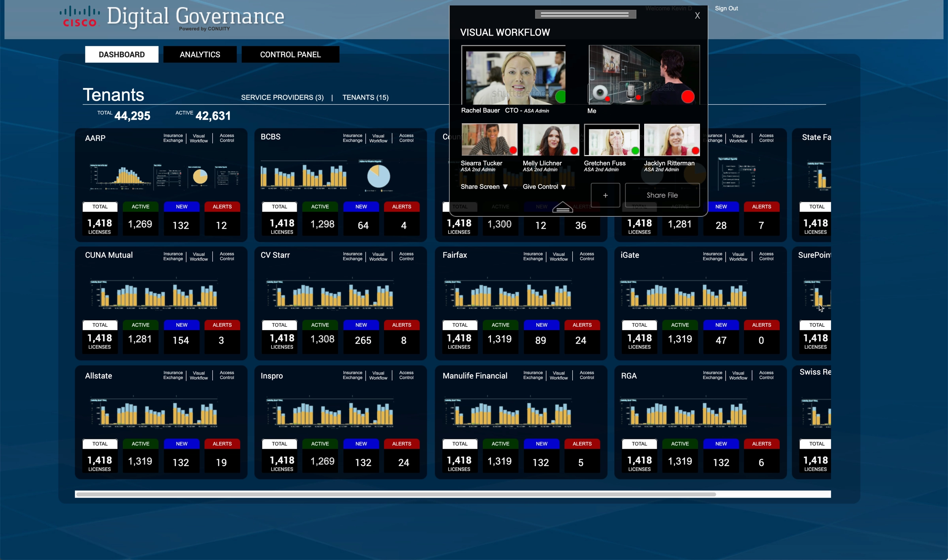Click the red status dot on the Me video

(x=688, y=97)
